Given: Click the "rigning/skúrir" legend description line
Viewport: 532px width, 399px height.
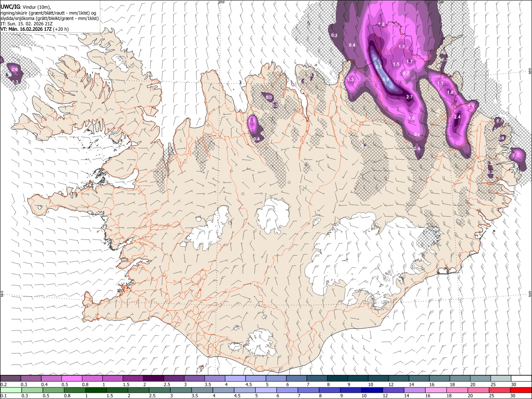Looking at the screenshot, I should (48, 12).
